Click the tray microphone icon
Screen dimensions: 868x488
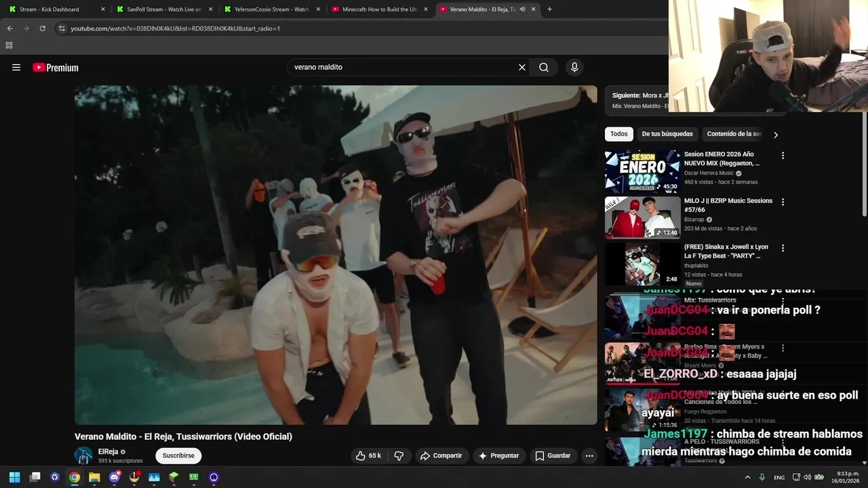pos(762,477)
